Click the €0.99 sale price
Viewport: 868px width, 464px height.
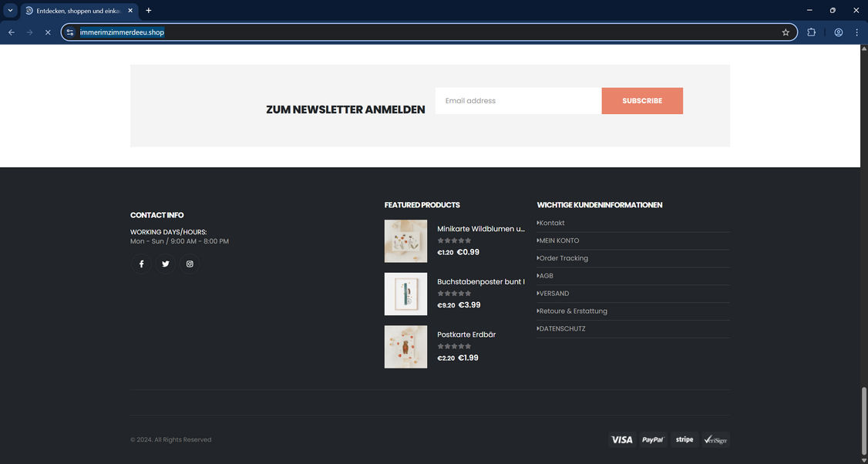469,252
